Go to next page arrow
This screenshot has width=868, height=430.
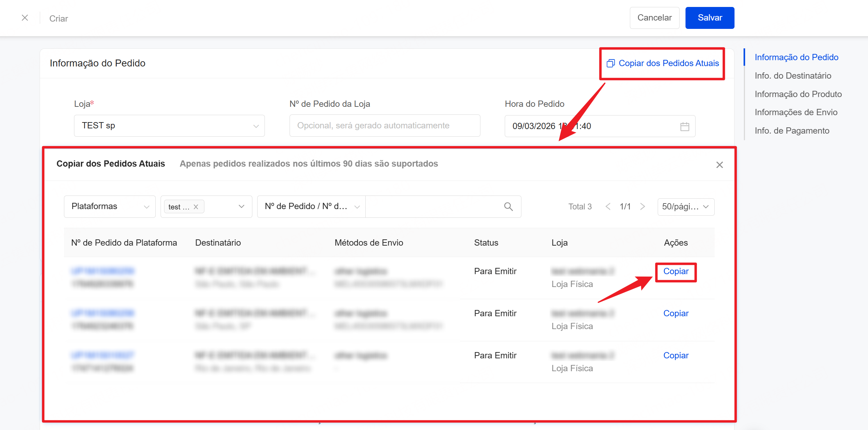642,207
